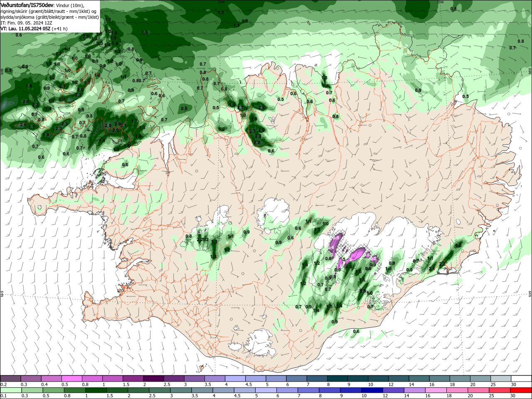Pick bright pink snow swatch between 0.5 and 0.8
Viewport: 532px width, 399px height.
pos(71,379)
